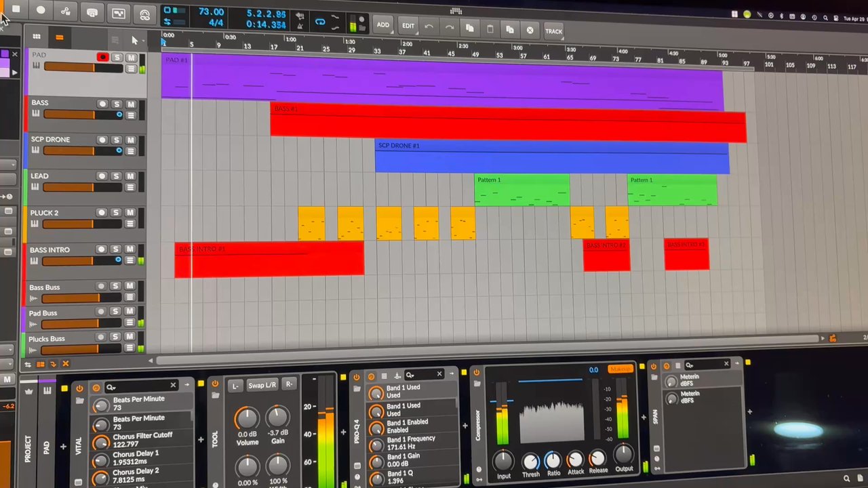Image resolution: width=868 pixels, height=488 pixels.
Task: Click the record button in the transport
Action: (x=41, y=10)
